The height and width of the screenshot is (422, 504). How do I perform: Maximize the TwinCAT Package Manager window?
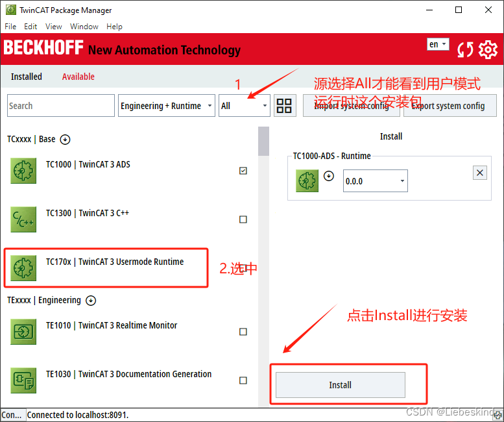click(459, 10)
